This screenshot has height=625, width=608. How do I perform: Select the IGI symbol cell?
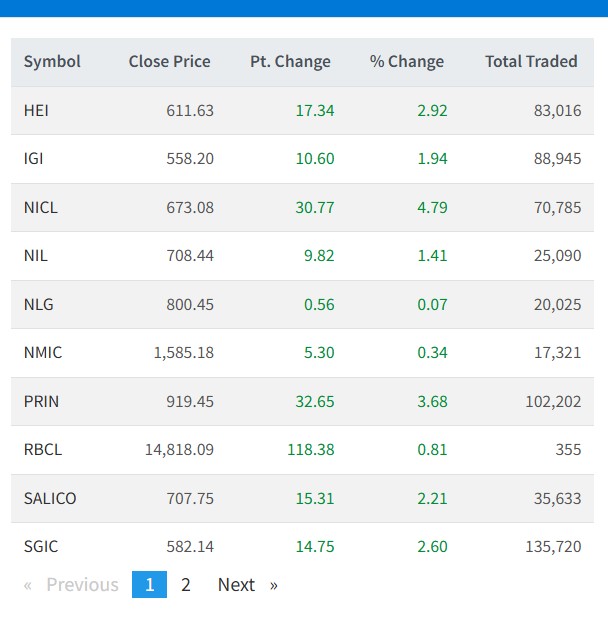click(33, 159)
